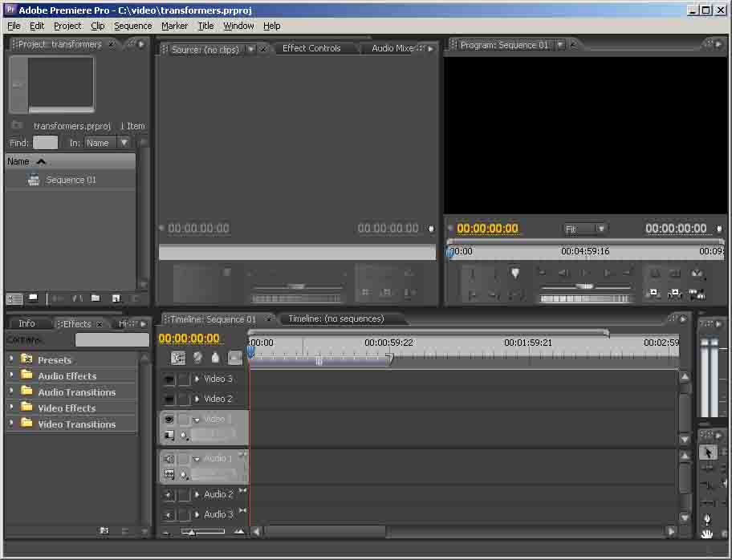Select the Hand tool in the Tools panel
Screen dimensions: 732x560
coord(708,534)
